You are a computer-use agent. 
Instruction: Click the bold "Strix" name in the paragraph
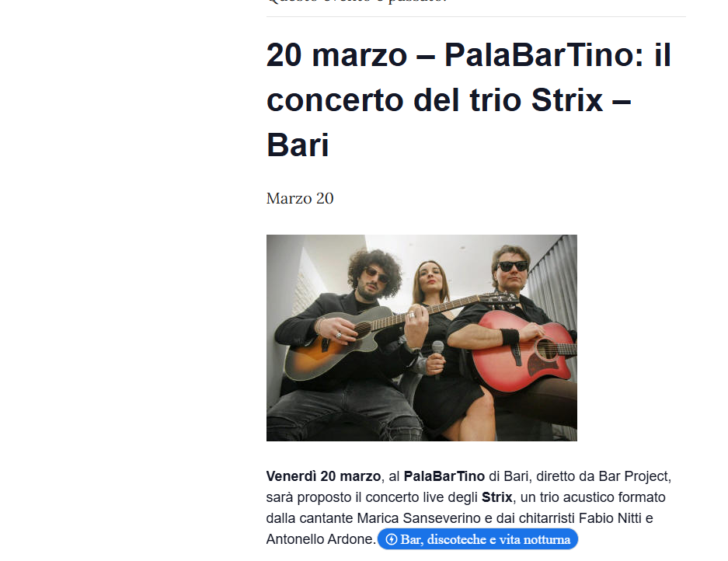click(496, 497)
